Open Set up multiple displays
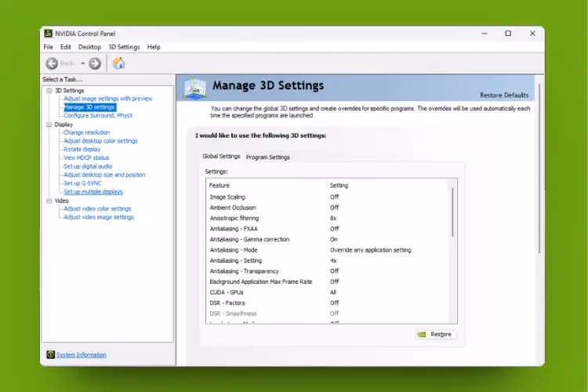This screenshot has height=392, width=588. pyautogui.click(x=93, y=191)
